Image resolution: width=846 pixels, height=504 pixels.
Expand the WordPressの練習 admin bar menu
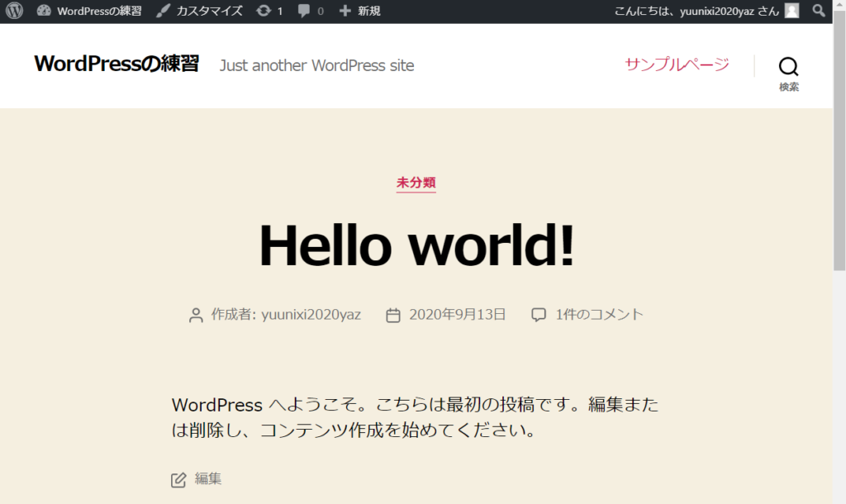coord(98,12)
